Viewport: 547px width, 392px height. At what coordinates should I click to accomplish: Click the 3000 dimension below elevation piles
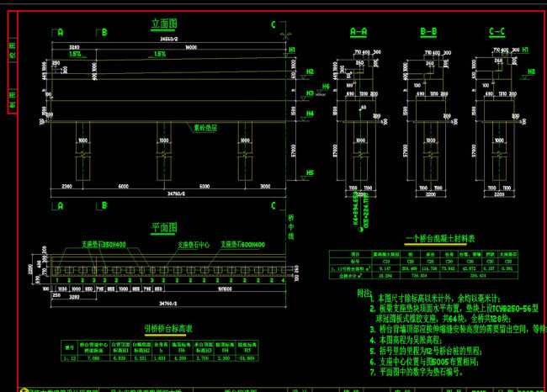265,186
